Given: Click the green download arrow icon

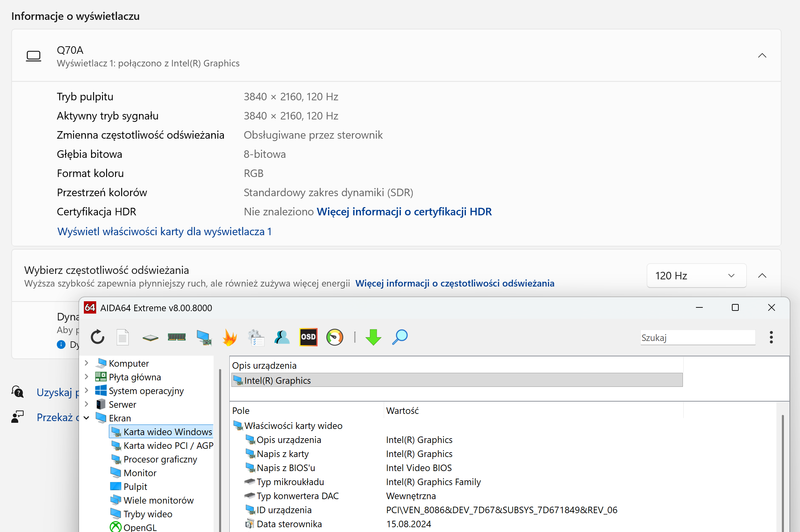Looking at the screenshot, I should (373, 337).
